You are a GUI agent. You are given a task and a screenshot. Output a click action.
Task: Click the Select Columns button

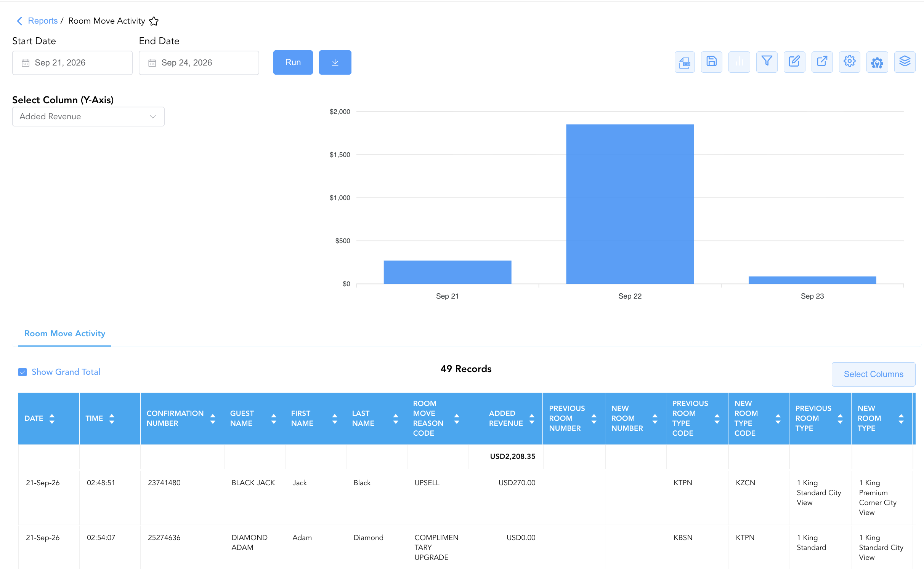tap(873, 374)
